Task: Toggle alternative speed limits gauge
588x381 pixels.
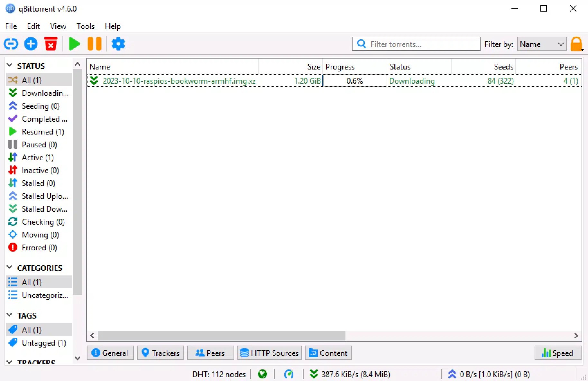Action: [289, 374]
